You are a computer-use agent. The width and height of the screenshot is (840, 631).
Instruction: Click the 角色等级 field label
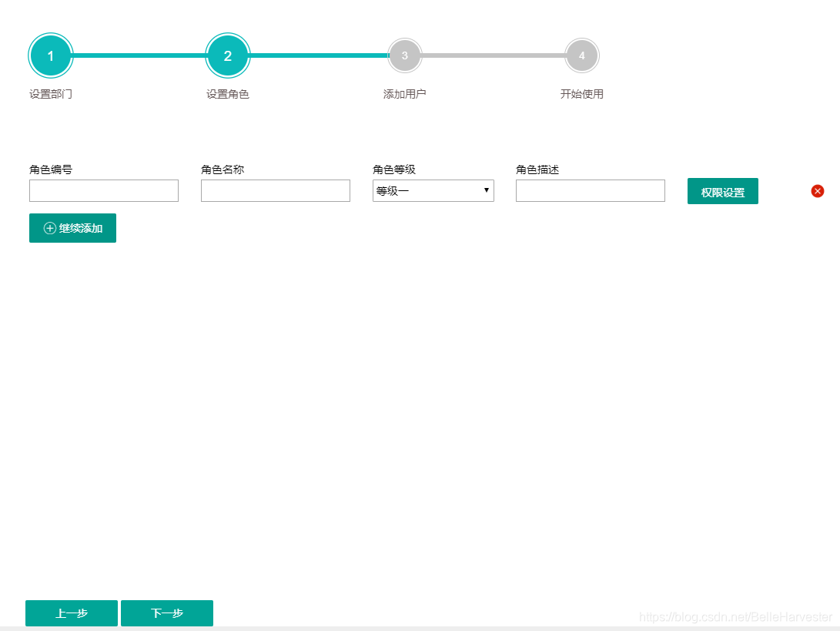coord(394,169)
